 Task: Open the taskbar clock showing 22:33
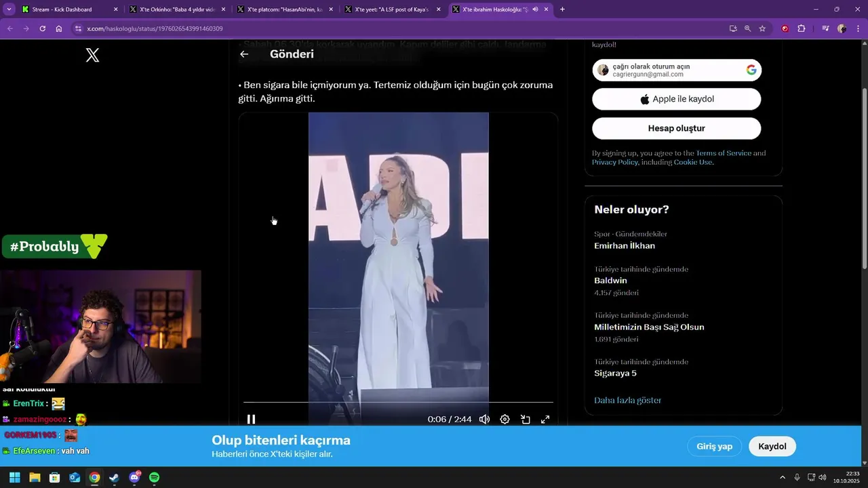[x=846, y=477]
